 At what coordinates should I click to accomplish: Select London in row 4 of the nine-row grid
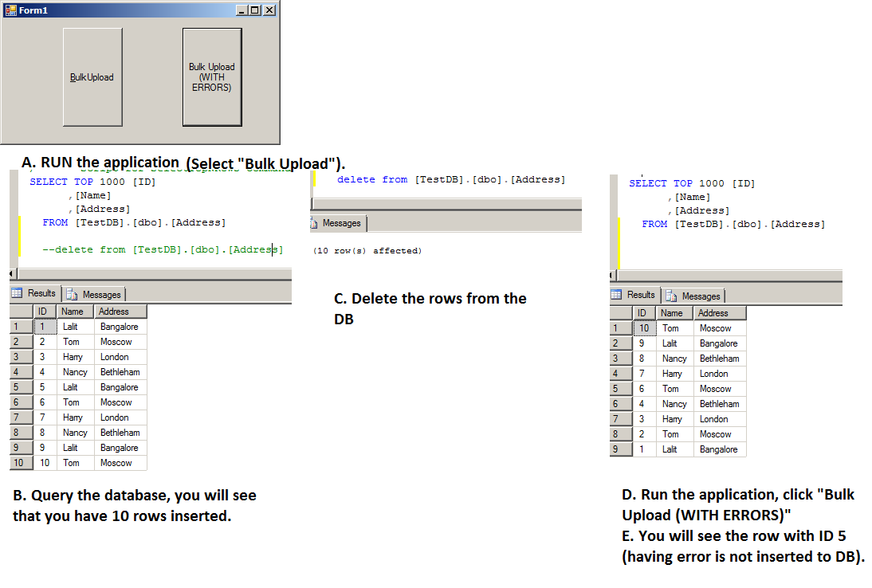click(x=720, y=374)
